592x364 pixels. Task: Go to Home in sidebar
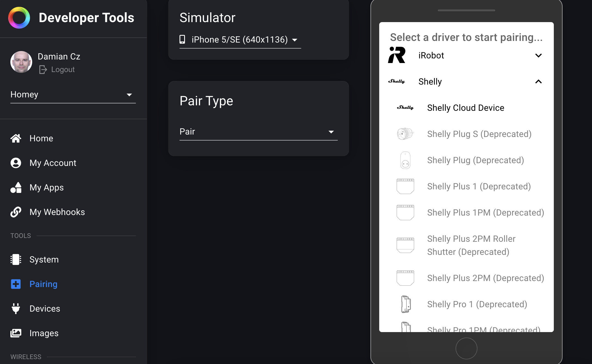click(41, 138)
